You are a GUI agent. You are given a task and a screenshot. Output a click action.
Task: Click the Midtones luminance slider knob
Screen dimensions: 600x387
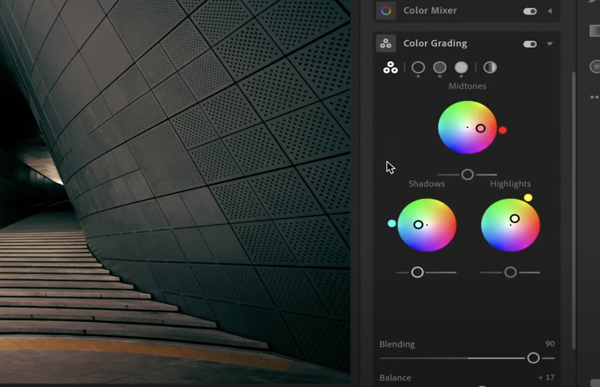pyautogui.click(x=467, y=175)
